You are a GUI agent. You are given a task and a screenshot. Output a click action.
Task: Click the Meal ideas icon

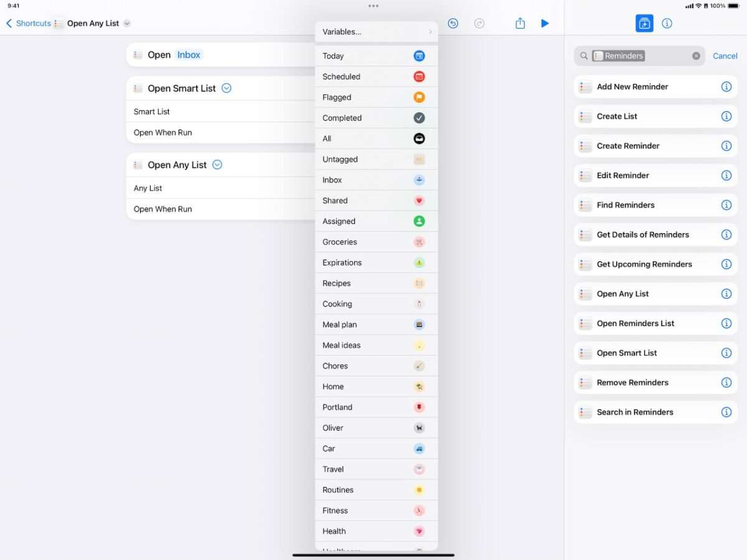click(420, 345)
